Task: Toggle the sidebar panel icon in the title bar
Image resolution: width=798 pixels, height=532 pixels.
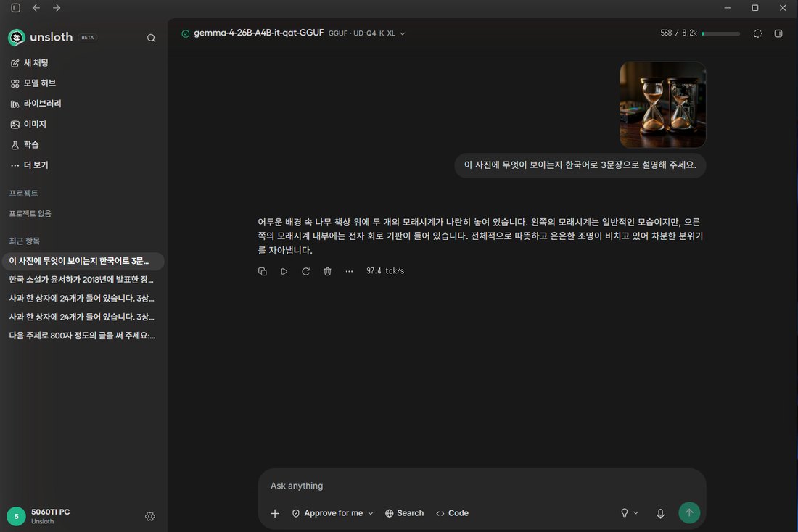Action: pos(16,8)
